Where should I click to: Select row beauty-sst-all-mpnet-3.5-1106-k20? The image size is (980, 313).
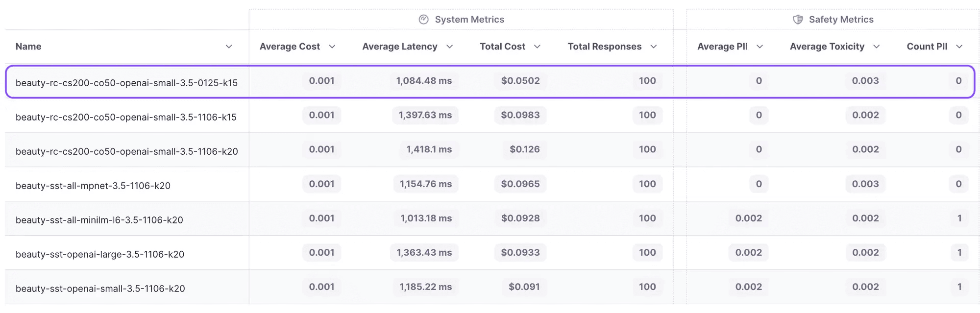point(492,184)
